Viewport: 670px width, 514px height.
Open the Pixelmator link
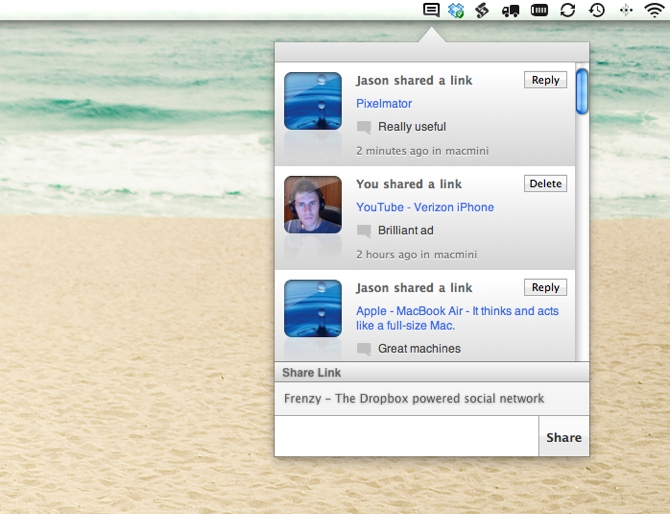(384, 104)
